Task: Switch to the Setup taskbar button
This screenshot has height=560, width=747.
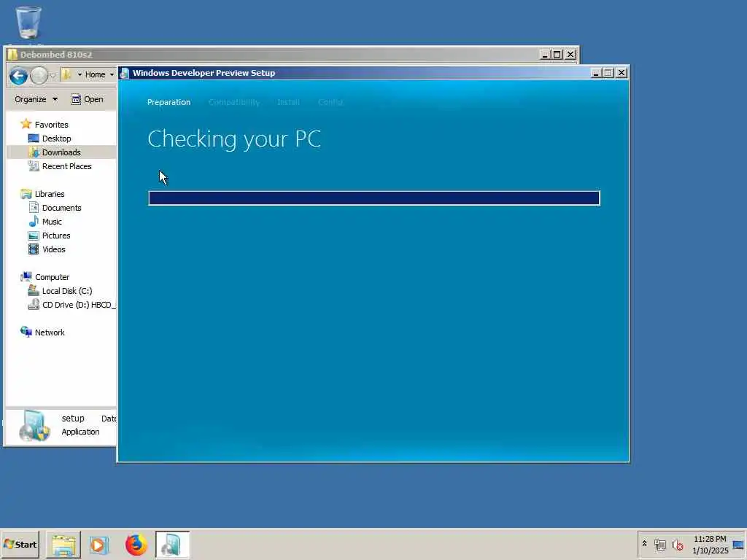Action: pos(172,545)
